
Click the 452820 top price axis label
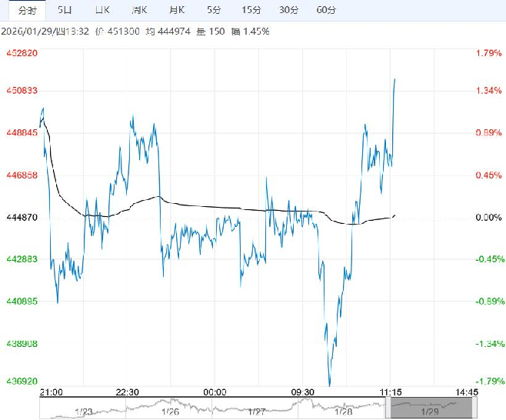(22, 53)
